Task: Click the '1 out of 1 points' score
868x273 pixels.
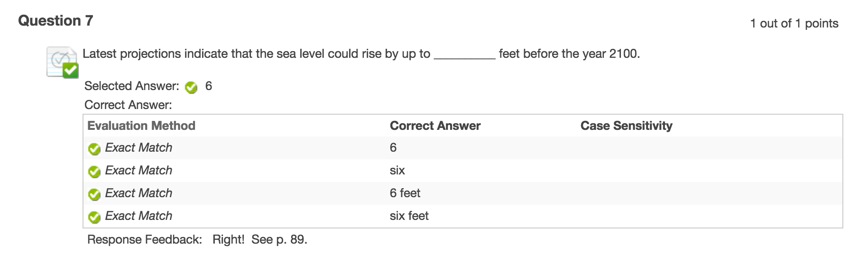Action: [794, 24]
